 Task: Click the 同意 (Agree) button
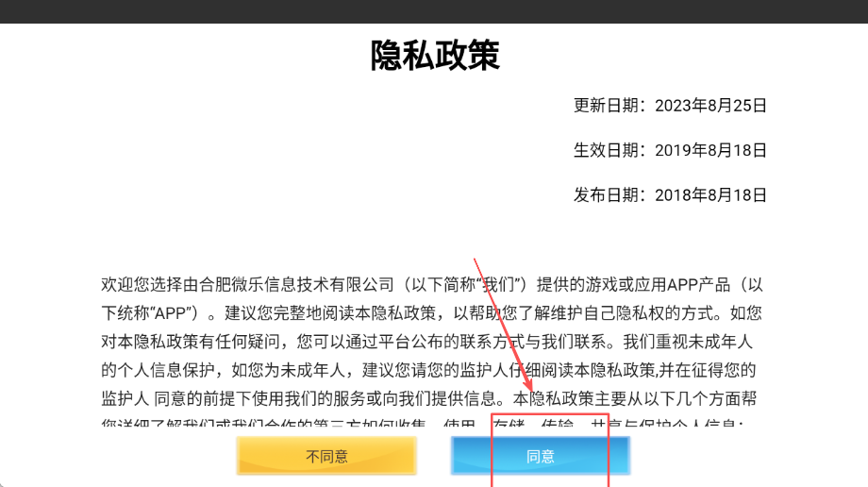coord(540,456)
